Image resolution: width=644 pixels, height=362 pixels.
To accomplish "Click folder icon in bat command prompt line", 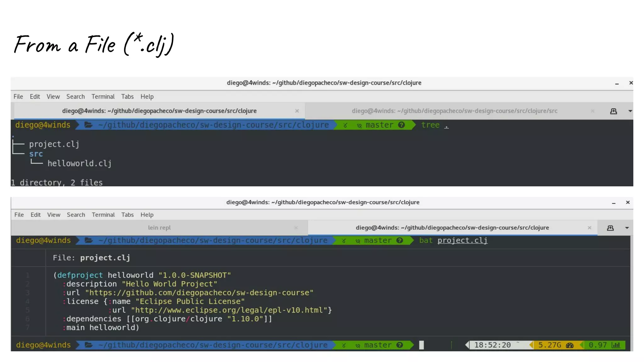I will click(89, 240).
